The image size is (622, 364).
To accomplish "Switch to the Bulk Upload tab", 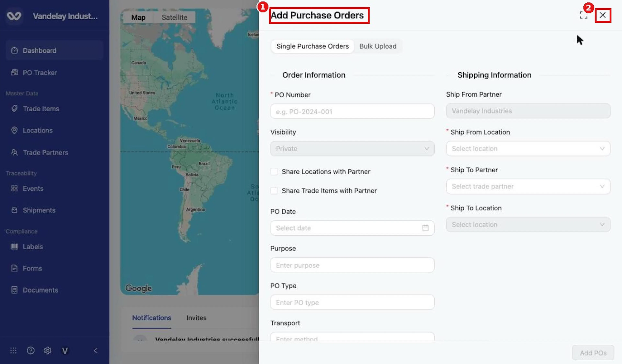I will coord(378,46).
